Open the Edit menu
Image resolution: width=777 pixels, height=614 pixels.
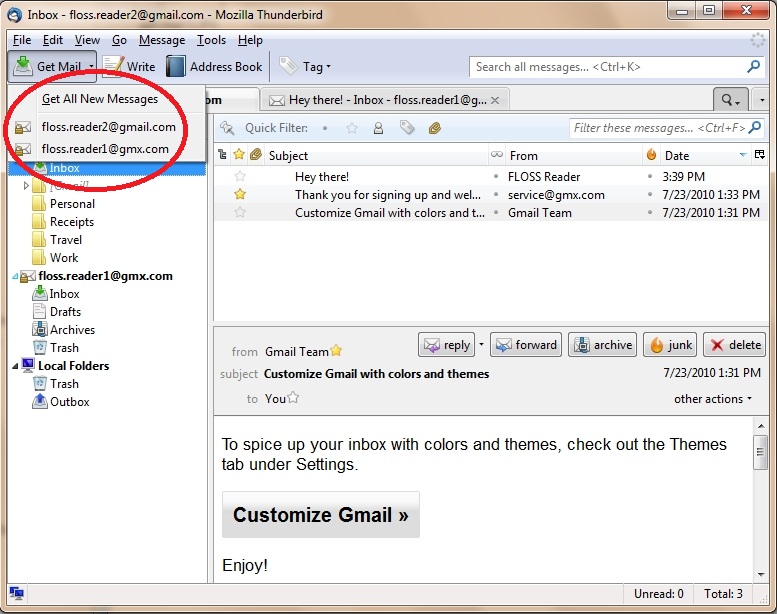coord(53,40)
